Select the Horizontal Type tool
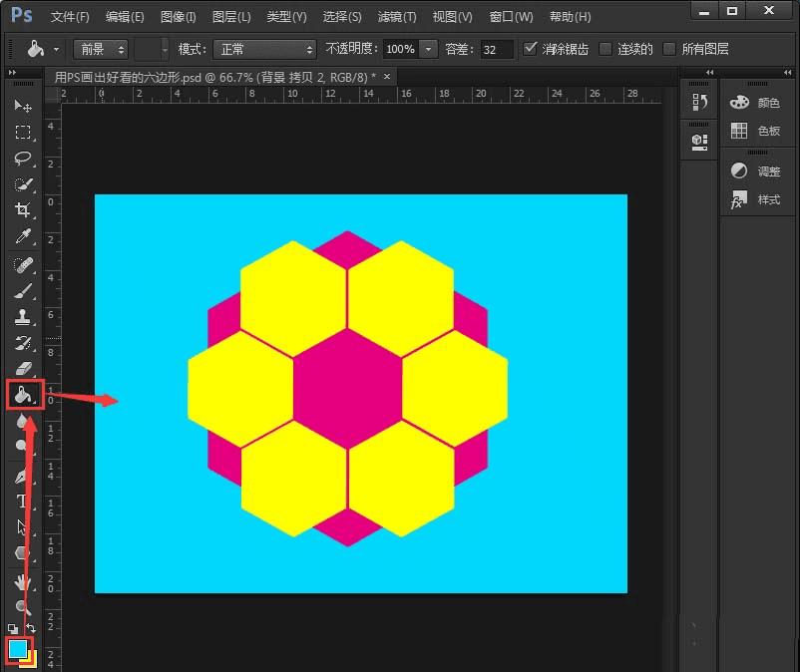 [x=22, y=501]
